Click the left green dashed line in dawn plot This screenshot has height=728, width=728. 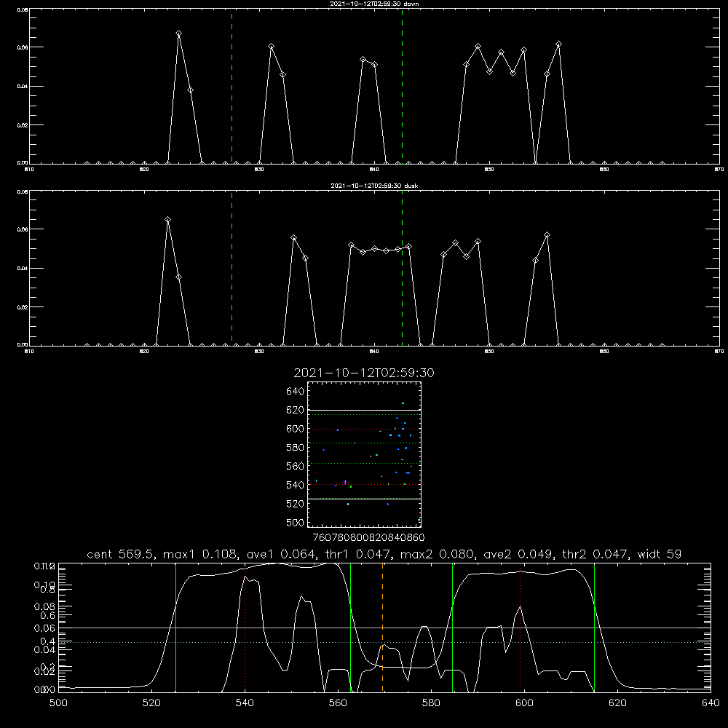[x=232, y=87]
